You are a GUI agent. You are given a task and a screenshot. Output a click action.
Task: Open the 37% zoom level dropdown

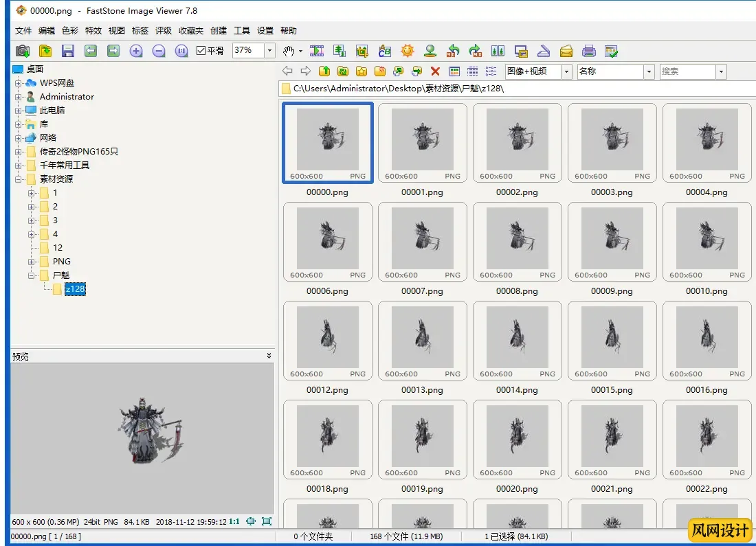270,51
